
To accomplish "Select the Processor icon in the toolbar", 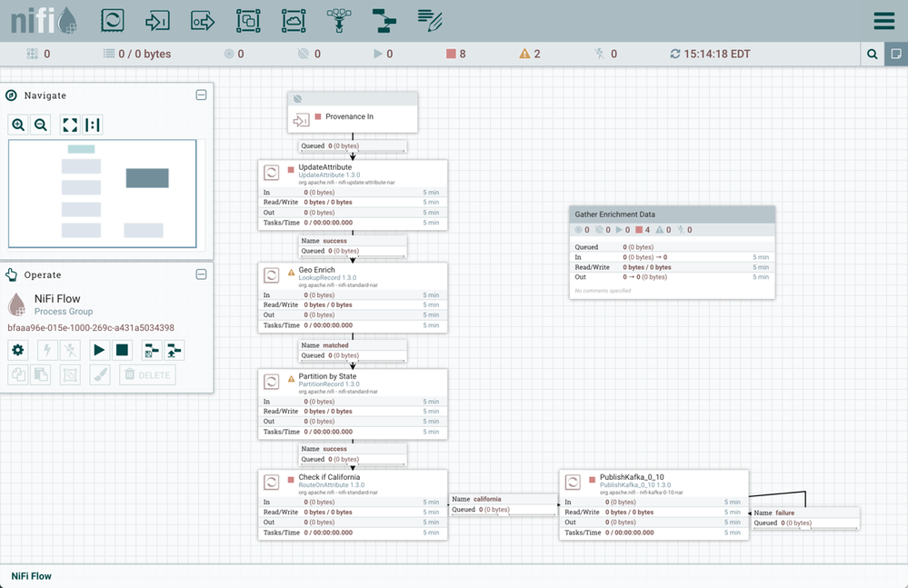I will click(x=113, y=20).
